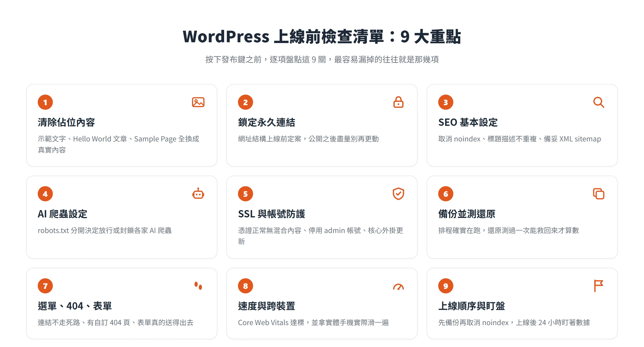Click the image icon on the 清除佔位內容 card

[x=198, y=102]
